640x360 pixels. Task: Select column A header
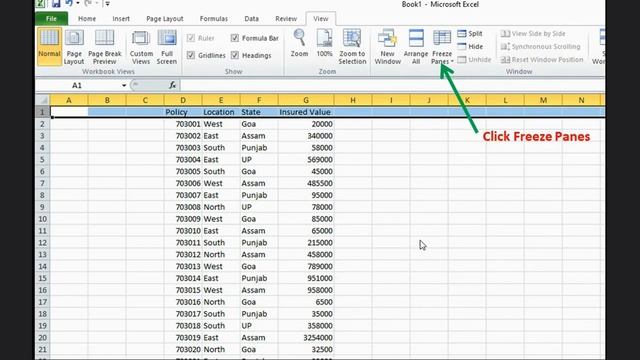point(69,100)
